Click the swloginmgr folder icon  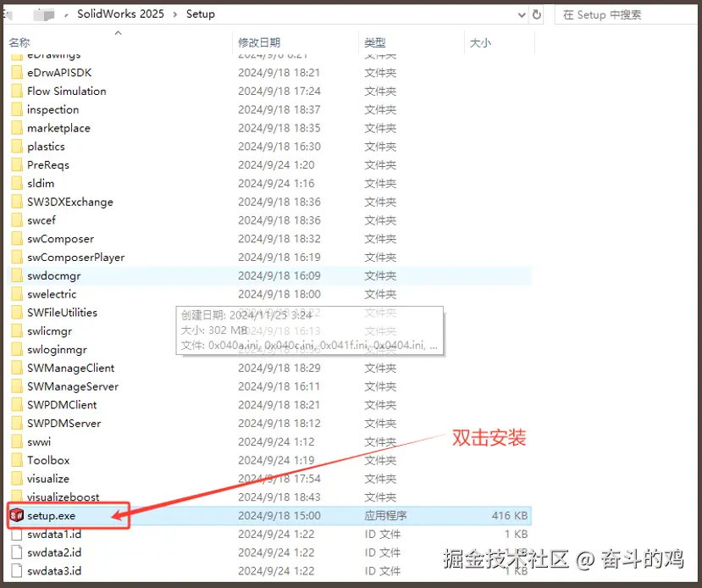coord(17,349)
